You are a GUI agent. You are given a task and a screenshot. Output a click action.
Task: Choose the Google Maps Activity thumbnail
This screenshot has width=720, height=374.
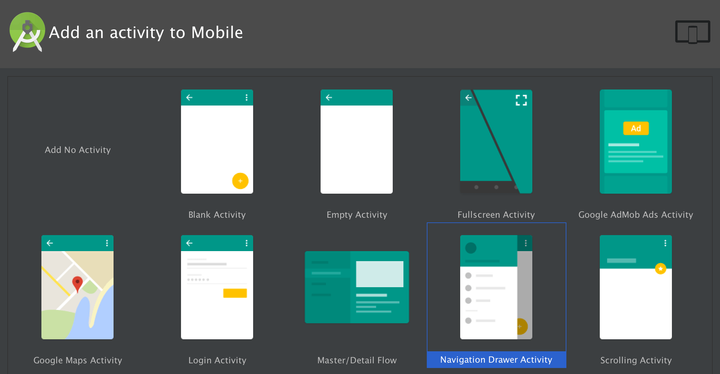coord(78,287)
